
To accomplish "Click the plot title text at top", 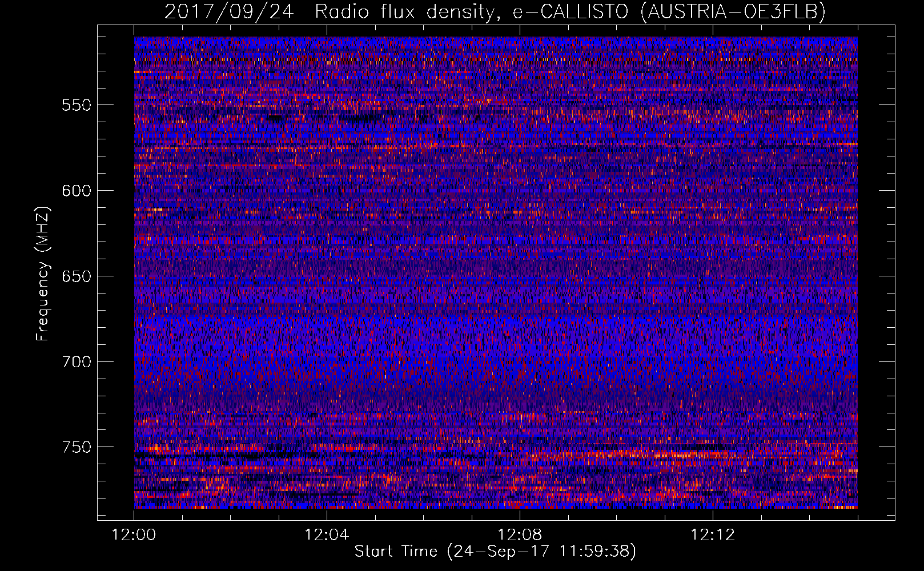I will pyautogui.click(x=495, y=11).
